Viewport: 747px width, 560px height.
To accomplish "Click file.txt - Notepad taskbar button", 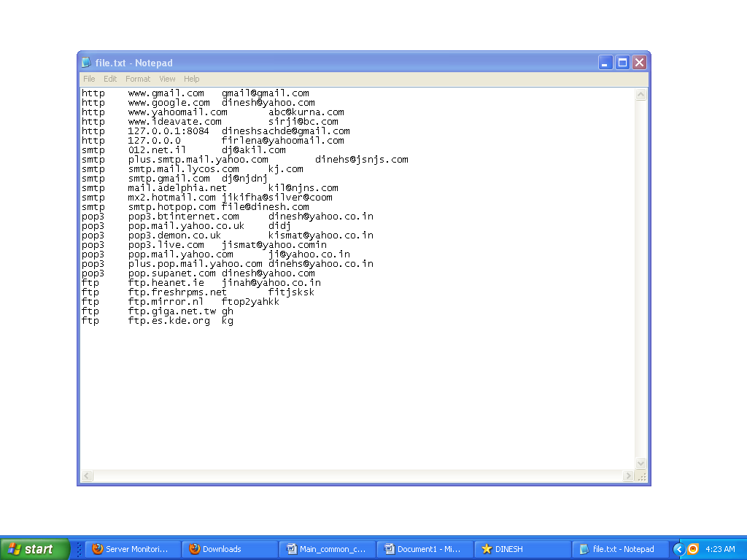I will point(620,549).
